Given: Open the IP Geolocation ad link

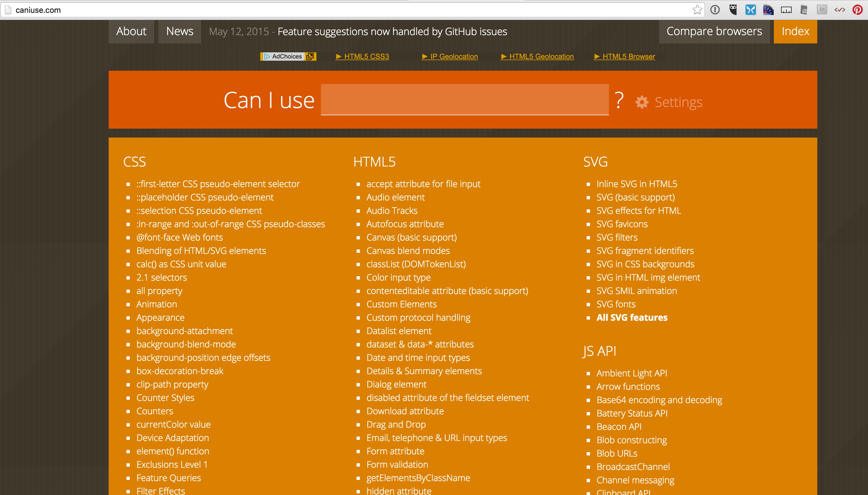Looking at the screenshot, I should pyautogui.click(x=450, y=57).
